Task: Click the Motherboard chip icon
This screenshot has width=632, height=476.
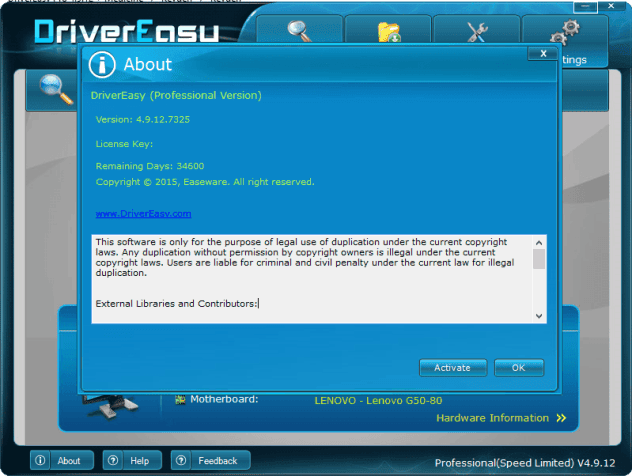Action: pyautogui.click(x=180, y=400)
